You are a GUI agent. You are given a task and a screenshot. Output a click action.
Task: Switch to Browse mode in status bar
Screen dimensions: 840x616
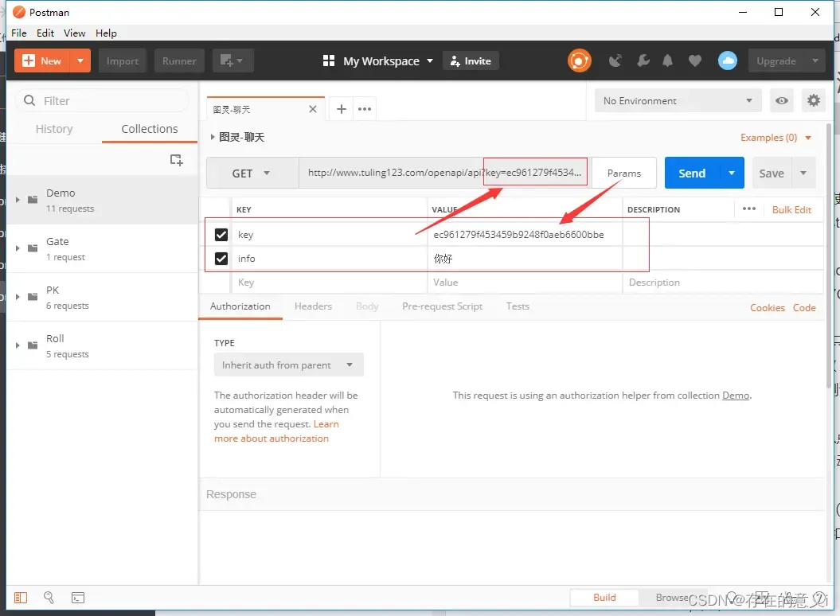(x=672, y=597)
